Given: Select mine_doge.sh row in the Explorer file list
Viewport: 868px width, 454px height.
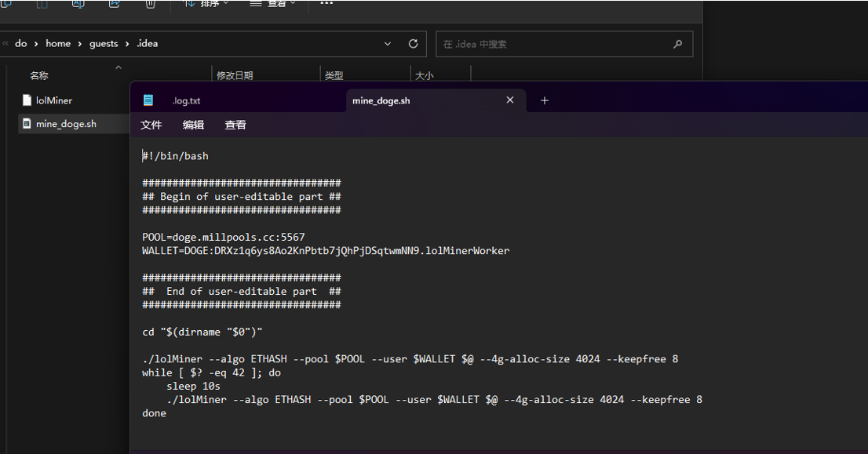Looking at the screenshot, I should (75, 123).
